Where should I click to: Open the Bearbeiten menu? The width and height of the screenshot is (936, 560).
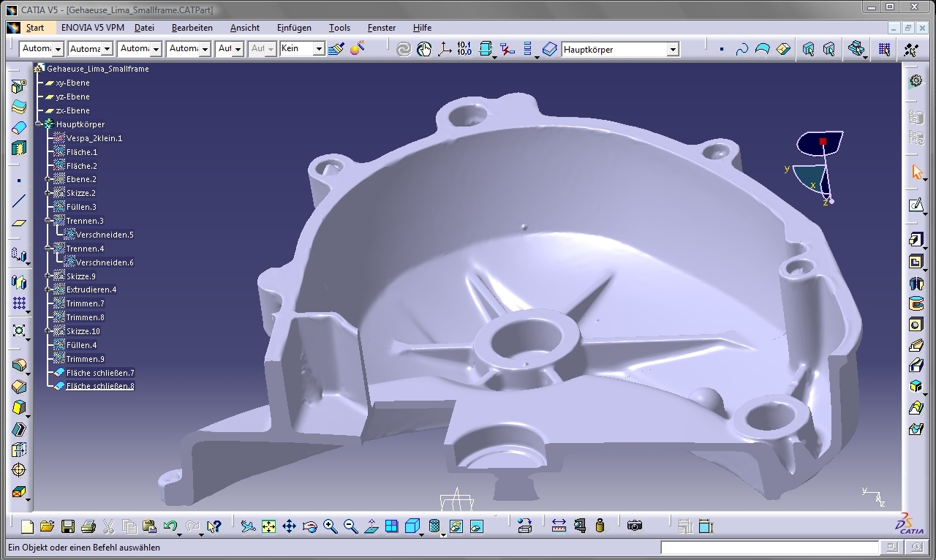pos(192,28)
